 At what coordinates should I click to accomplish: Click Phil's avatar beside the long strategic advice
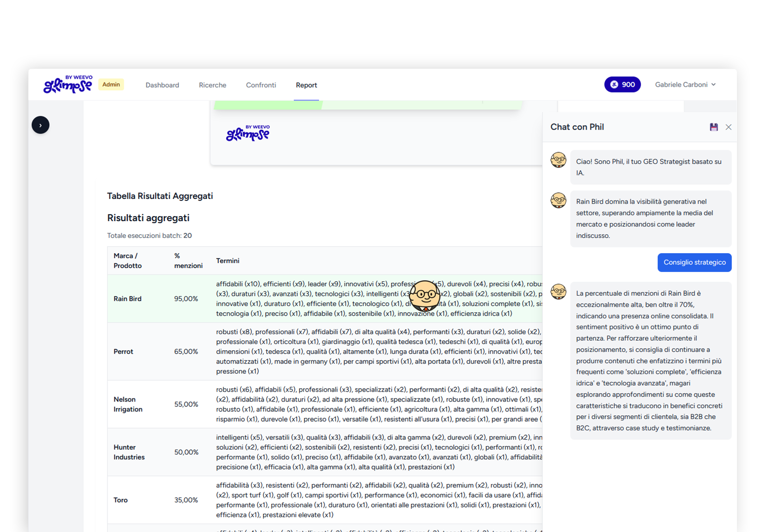[558, 292]
